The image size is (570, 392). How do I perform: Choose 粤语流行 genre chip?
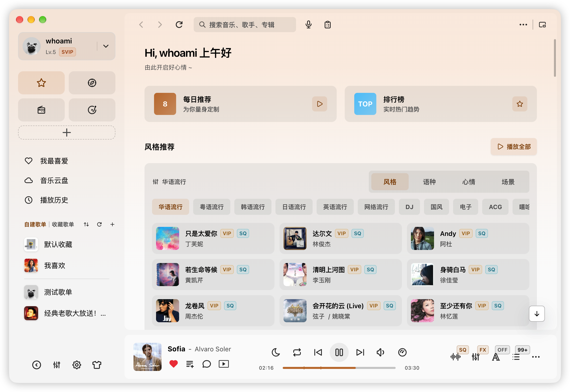pos(212,207)
